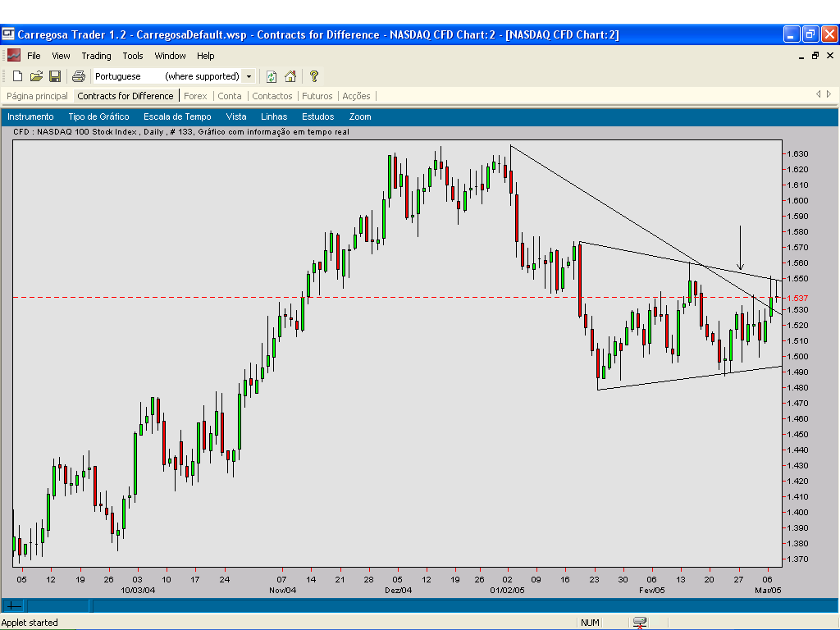Switch to the Forex tab
This screenshot has height=630, width=840.
tap(195, 96)
